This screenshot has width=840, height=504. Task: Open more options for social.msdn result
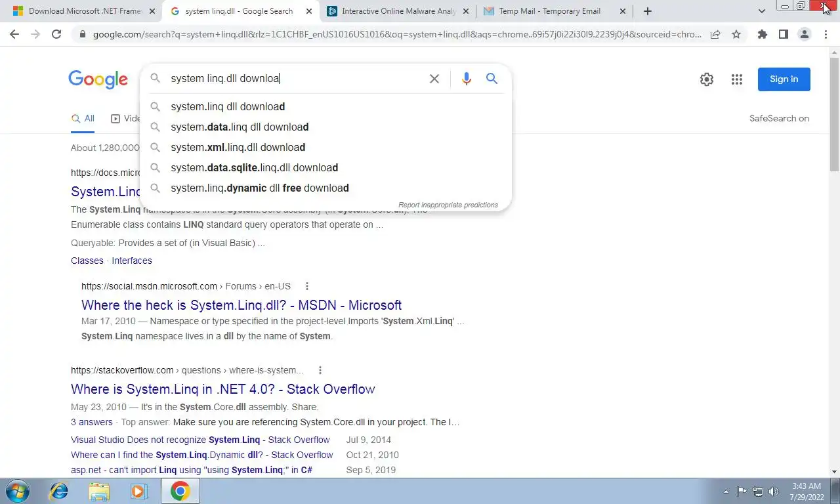click(x=306, y=286)
